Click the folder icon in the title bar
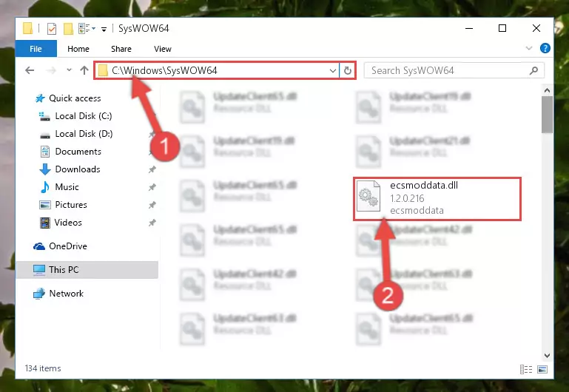Viewport: 569px width, 392px height. (27, 28)
